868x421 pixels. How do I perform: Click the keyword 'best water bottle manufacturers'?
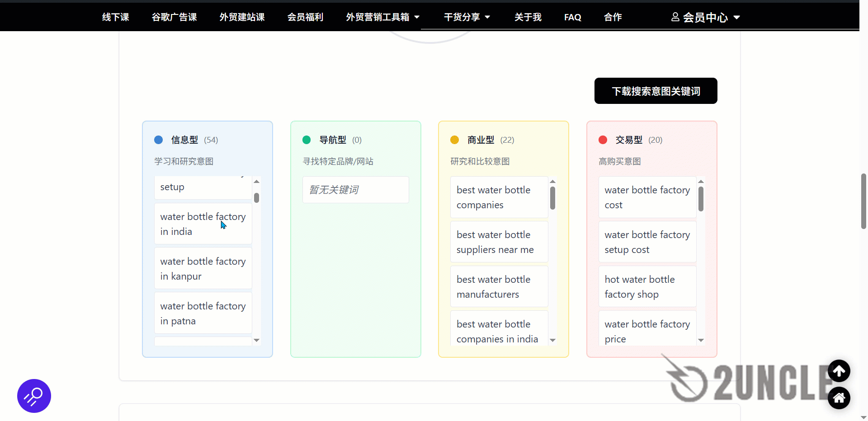coord(499,286)
